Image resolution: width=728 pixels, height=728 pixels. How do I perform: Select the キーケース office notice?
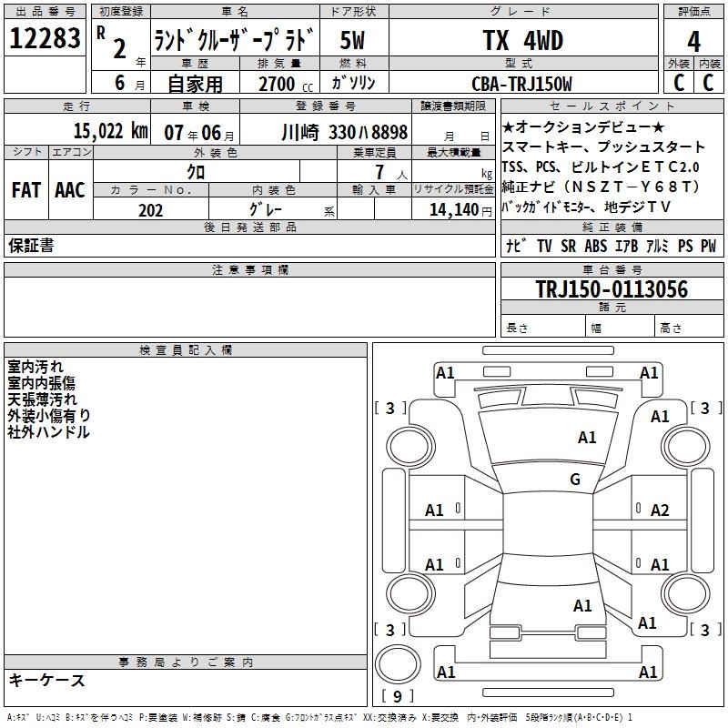point(47,681)
